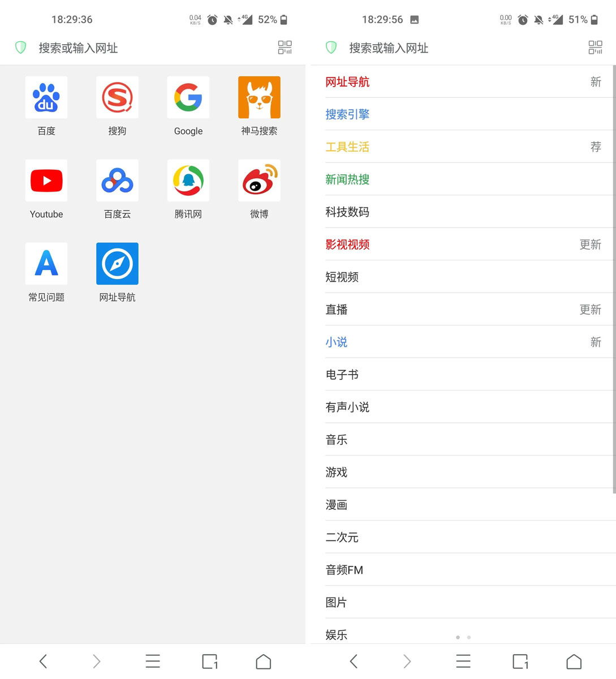616x679 pixels.
Task: Tap the green shield icon in left screen
Action: pyautogui.click(x=21, y=48)
